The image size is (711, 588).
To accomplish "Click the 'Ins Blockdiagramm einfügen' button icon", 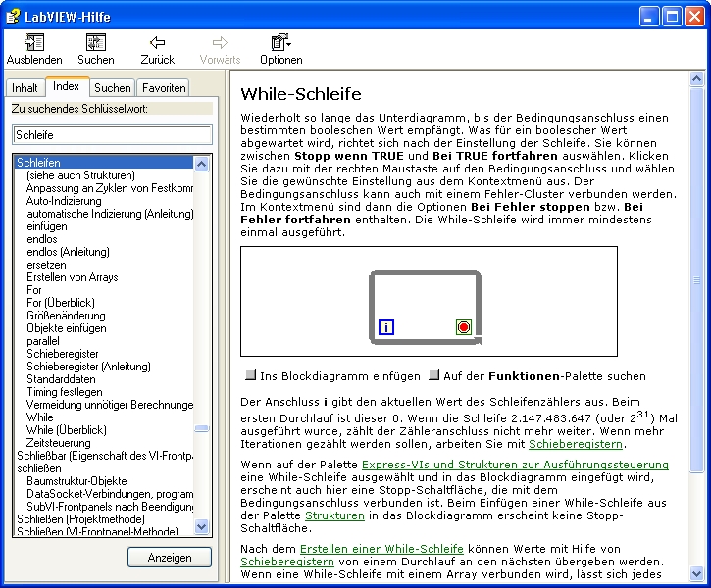I will (x=250, y=375).
